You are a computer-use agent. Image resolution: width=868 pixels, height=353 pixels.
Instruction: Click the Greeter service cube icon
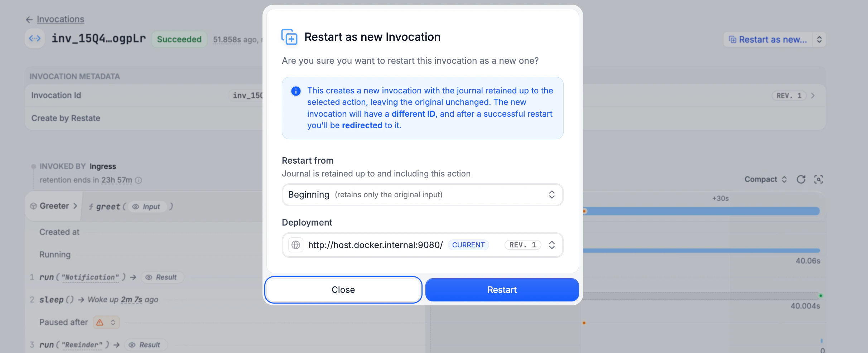click(34, 206)
